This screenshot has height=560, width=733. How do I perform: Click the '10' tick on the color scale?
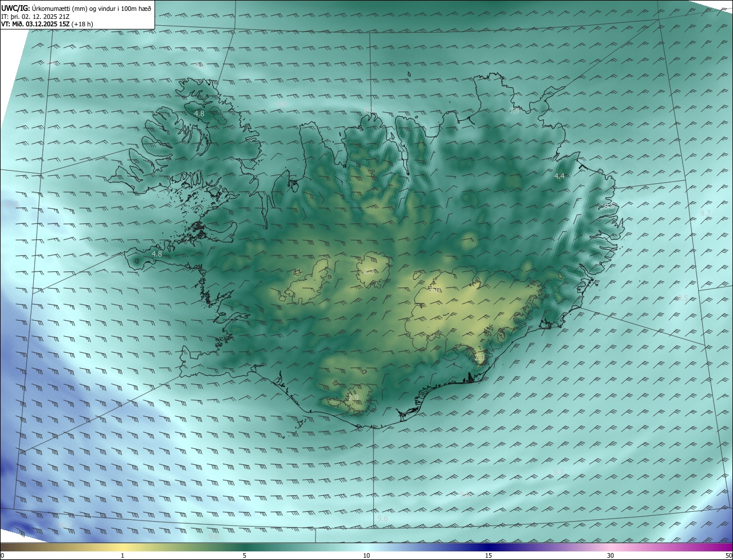click(366, 555)
